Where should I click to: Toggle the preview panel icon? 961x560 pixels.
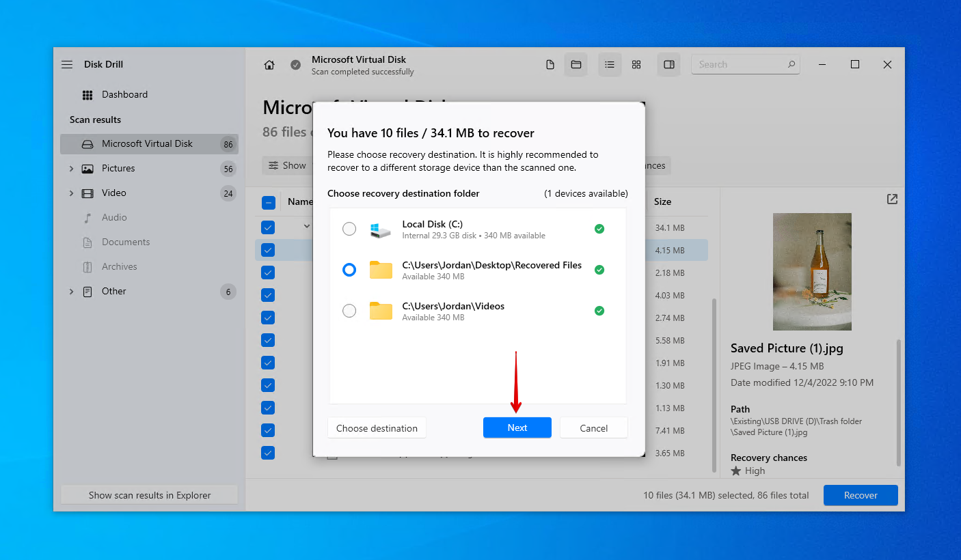[669, 65]
